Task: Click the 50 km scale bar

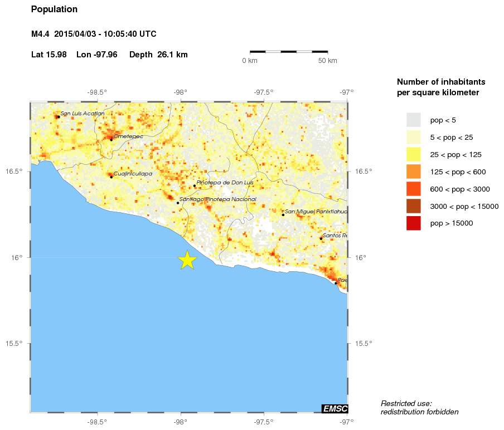Action: (x=288, y=52)
